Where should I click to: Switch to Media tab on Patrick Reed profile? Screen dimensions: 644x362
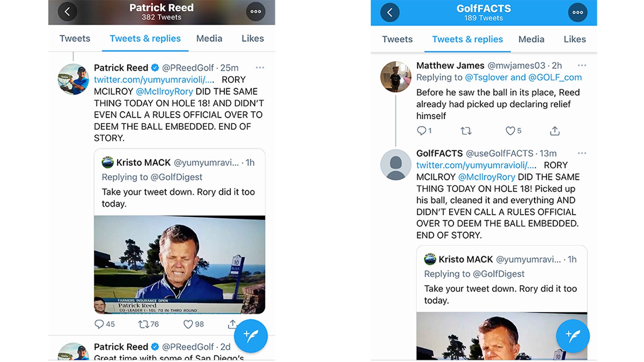pyautogui.click(x=209, y=38)
